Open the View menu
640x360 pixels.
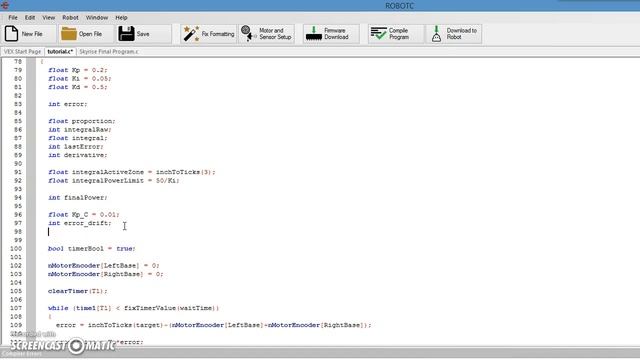pos(49,18)
